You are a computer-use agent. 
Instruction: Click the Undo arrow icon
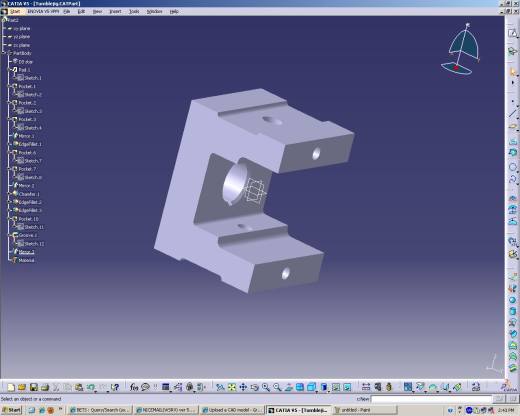point(90,387)
